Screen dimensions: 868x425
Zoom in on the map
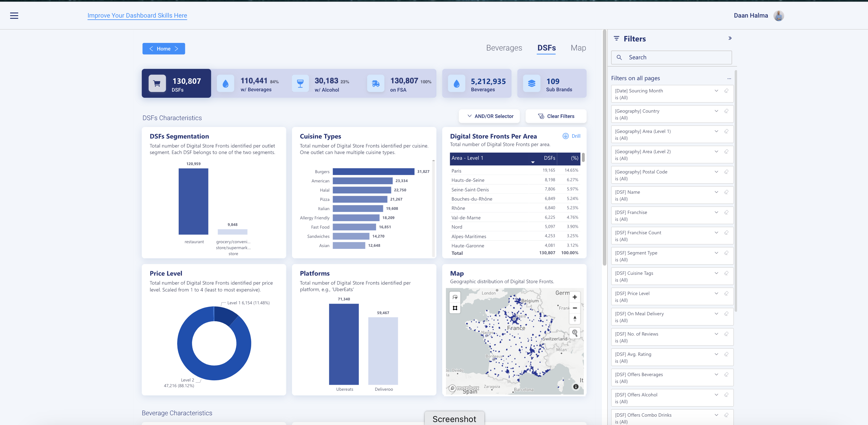coord(574,297)
